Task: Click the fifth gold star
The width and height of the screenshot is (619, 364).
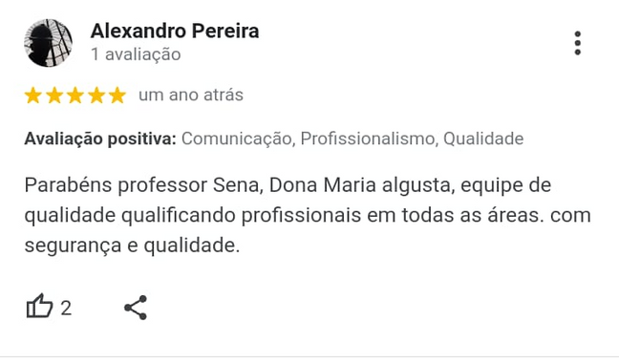Action: [x=117, y=96]
